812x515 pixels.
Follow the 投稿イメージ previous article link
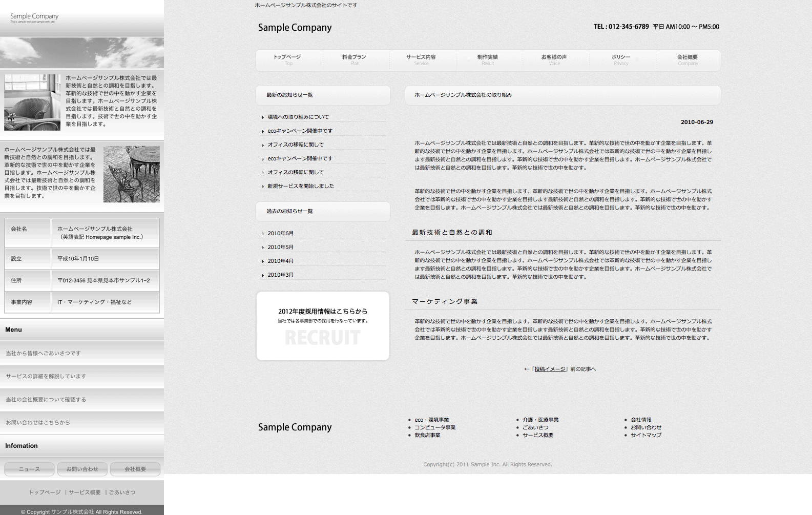(x=550, y=369)
